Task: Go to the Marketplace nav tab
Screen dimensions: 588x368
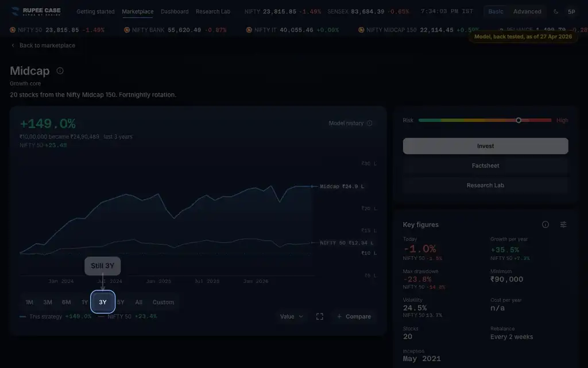Action: pos(138,11)
